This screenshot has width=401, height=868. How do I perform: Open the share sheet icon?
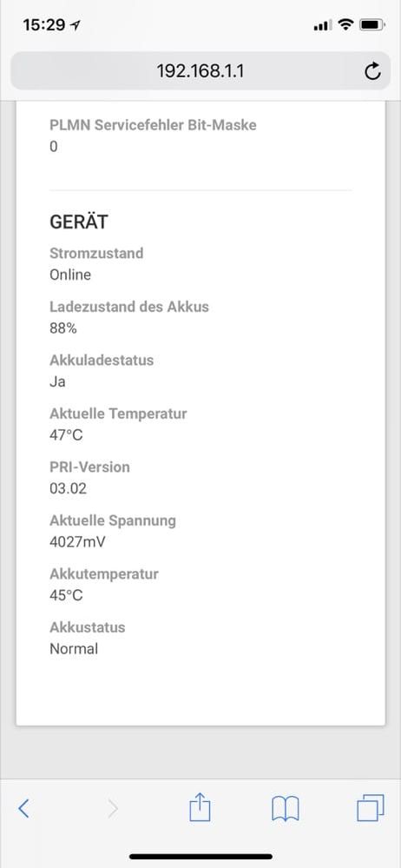200,807
